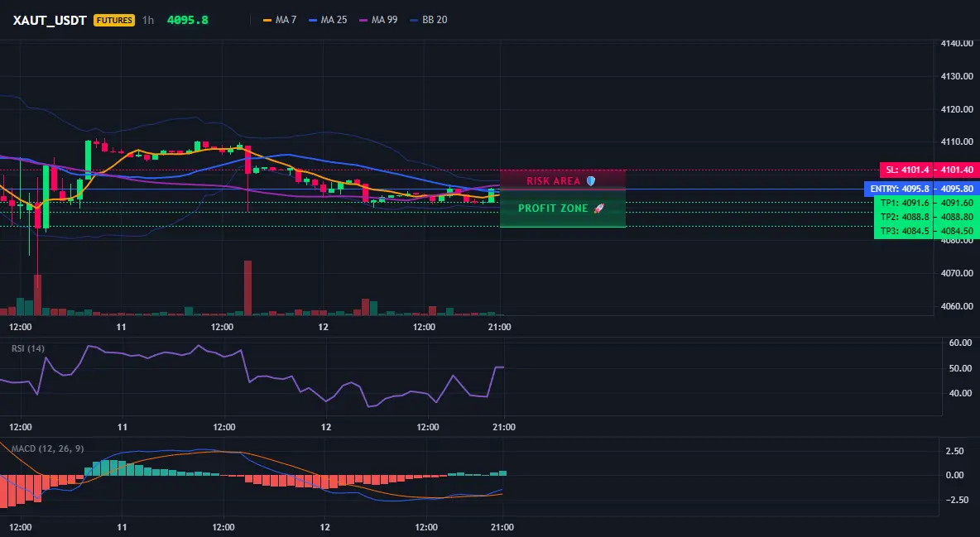Click the tall red volume bar

click(247, 288)
